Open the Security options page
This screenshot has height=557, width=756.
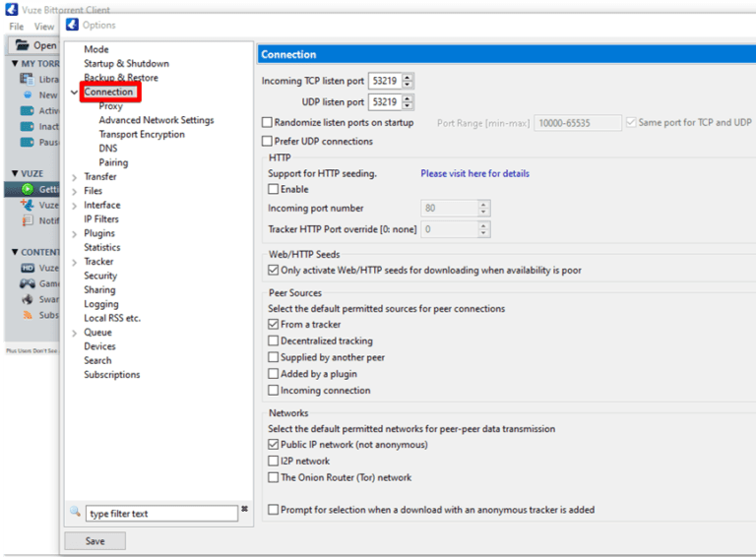click(x=100, y=276)
